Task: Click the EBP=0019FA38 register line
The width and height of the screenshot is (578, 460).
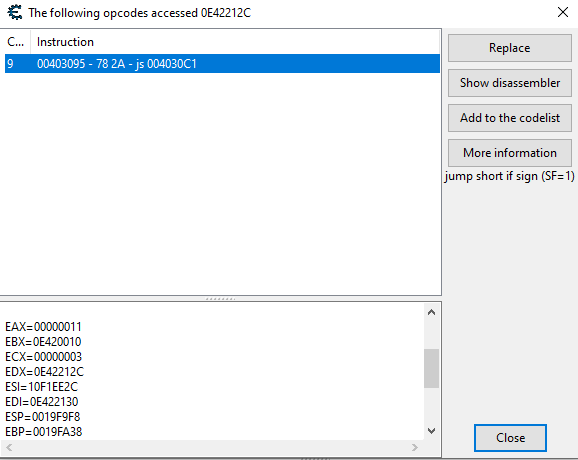Action: pyautogui.click(x=43, y=432)
